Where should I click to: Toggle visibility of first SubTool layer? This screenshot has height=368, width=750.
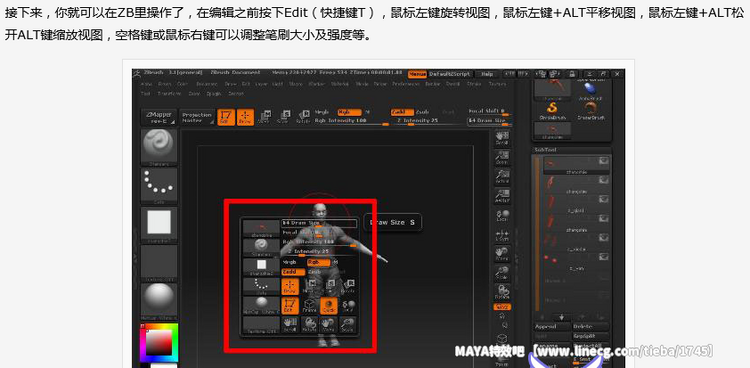tap(604, 161)
